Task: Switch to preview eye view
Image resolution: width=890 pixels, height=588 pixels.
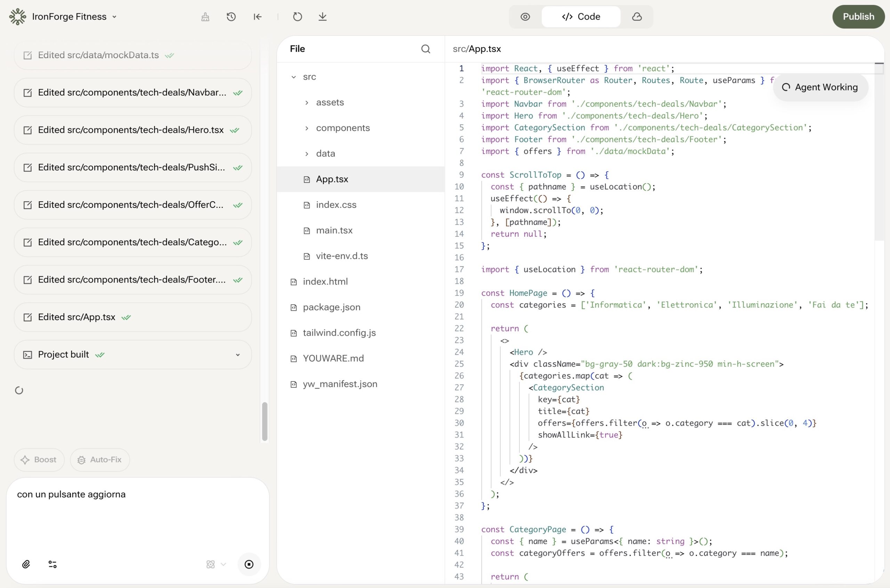Action: click(525, 16)
